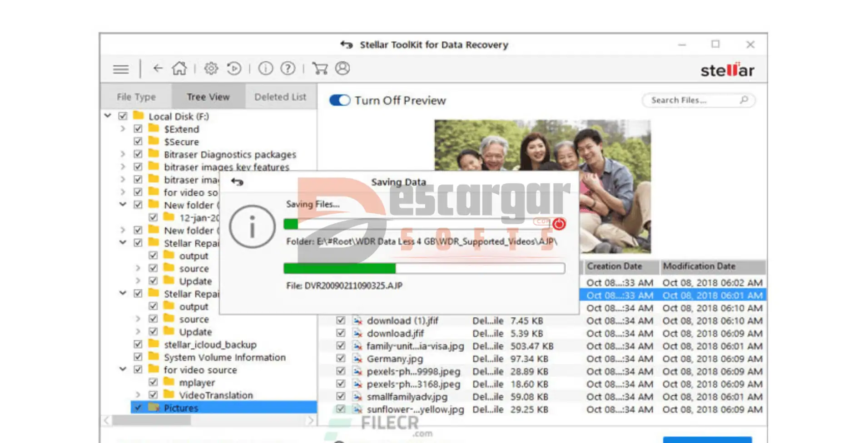868x443 pixels.
Task: Uncheck the Local Disk (F:) checkbox
Action: 123,116
